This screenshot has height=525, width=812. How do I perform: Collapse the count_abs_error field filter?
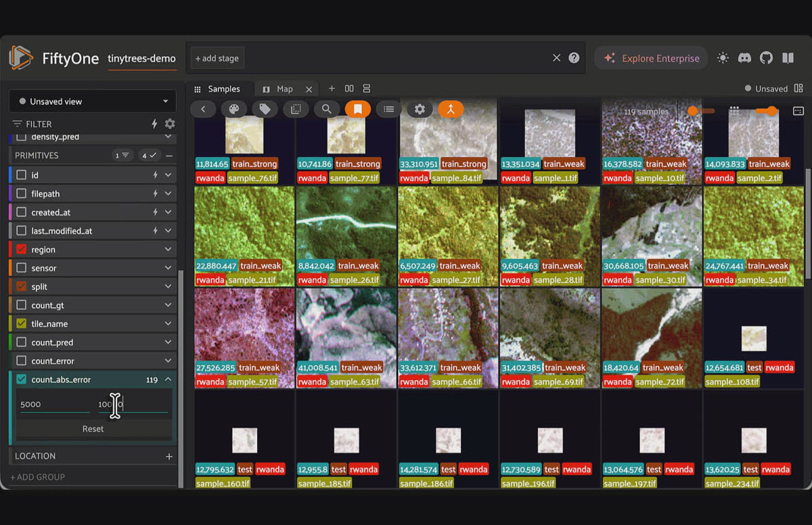[168, 380]
